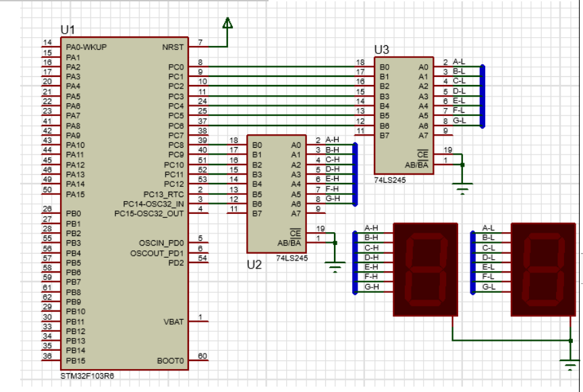Click the AB/BA pin label on U3

[416, 165]
